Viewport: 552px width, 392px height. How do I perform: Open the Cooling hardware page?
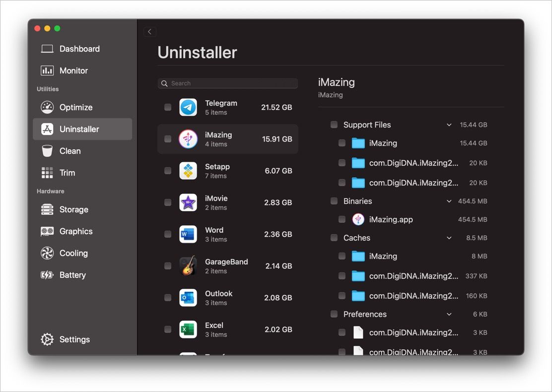click(x=82, y=253)
